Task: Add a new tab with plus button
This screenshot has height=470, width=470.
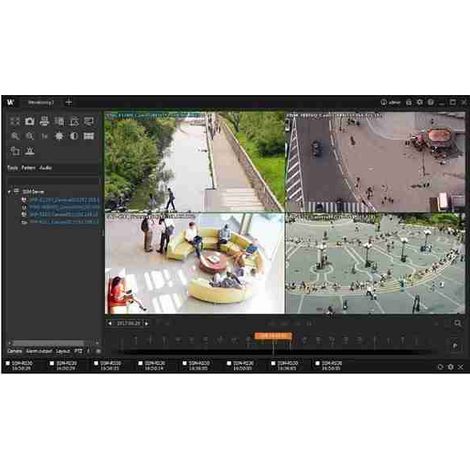Action: pyautogui.click(x=69, y=102)
